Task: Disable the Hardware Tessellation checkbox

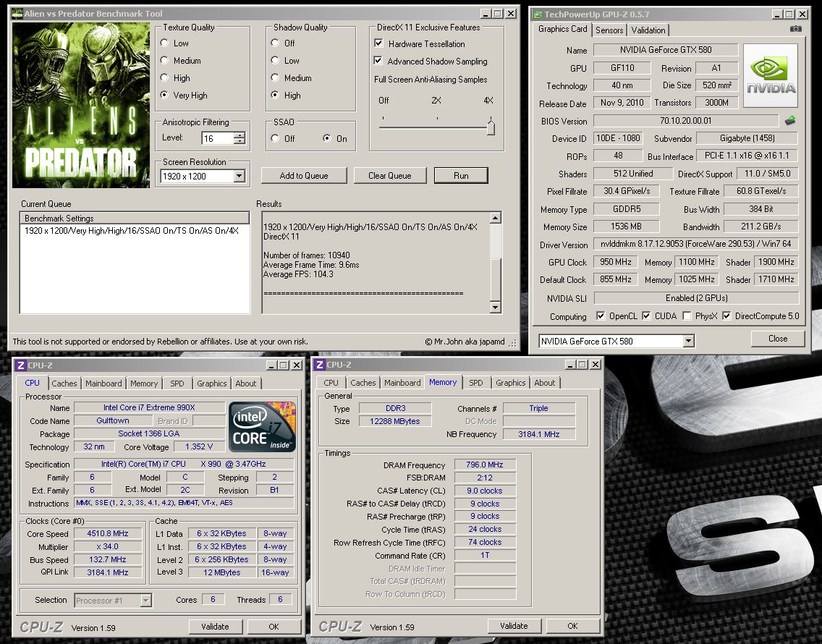Action: (378, 43)
